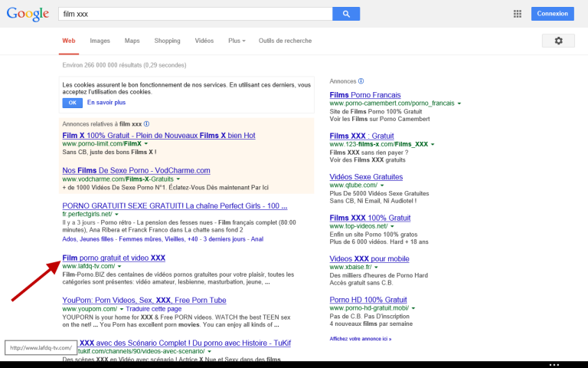Open the three-dots menu in bottom bar
This screenshot has width=588, height=368.
tap(554, 365)
